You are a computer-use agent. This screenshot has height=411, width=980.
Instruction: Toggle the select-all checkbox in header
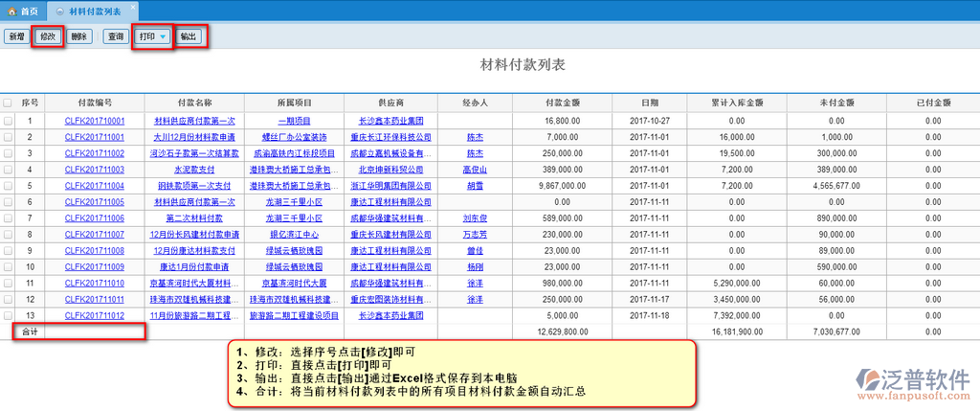pos(8,103)
